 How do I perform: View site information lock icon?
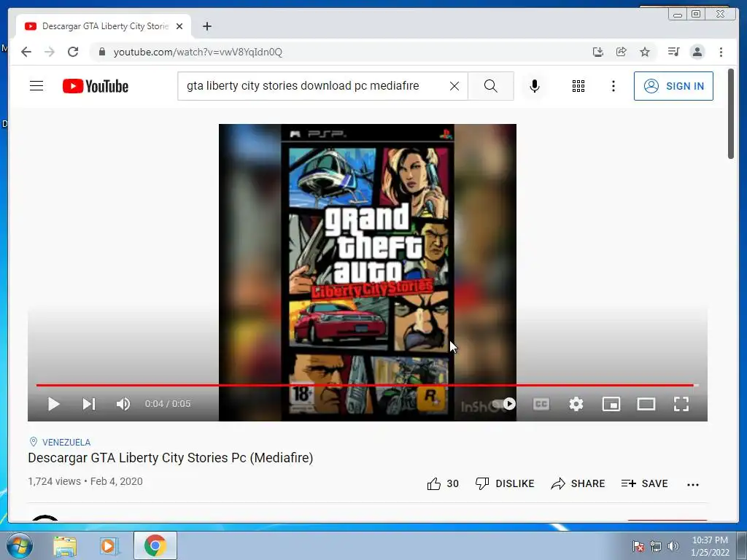(x=101, y=52)
